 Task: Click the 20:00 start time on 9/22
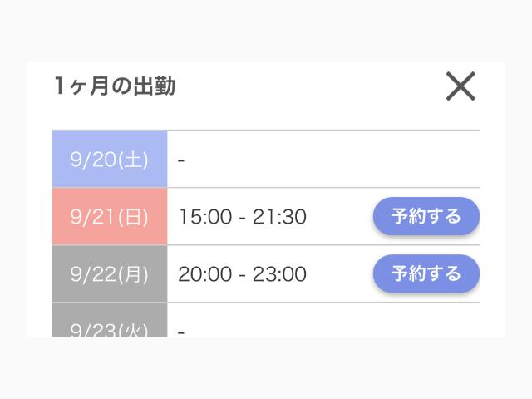pyautogui.click(x=205, y=273)
